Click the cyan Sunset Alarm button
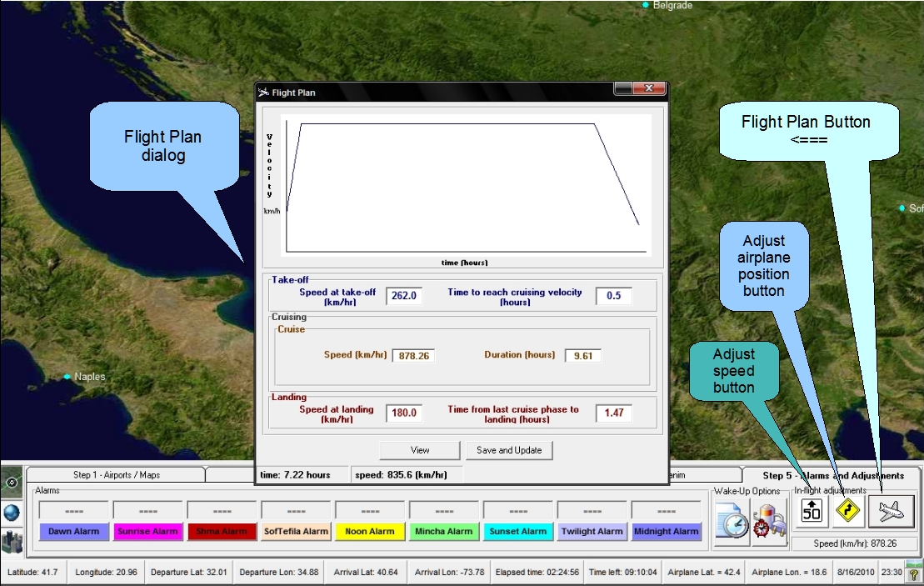The width and height of the screenshot is (924, 586). point(518,531)
